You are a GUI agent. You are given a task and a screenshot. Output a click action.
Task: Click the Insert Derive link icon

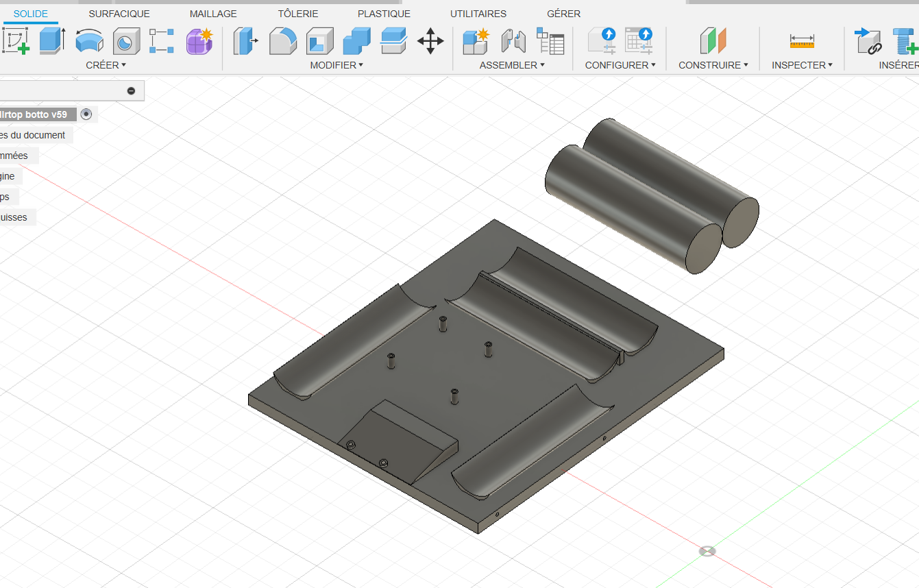[868, 41]
